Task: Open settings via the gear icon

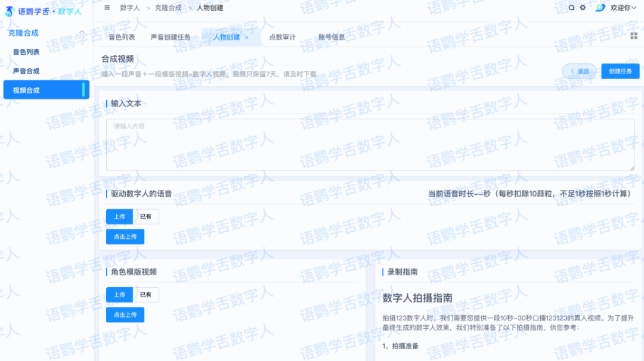Action: click(583, 8)
